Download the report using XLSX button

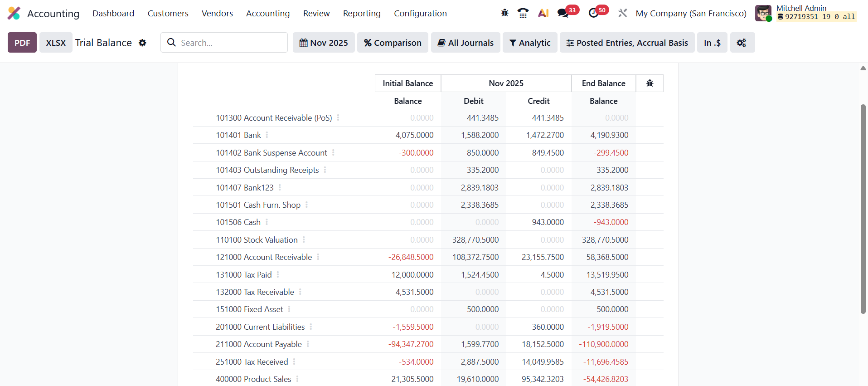point(56,43)
